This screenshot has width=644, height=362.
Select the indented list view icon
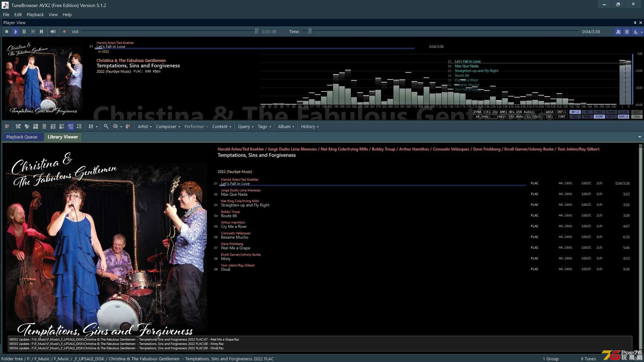click(x=79, y=126)
